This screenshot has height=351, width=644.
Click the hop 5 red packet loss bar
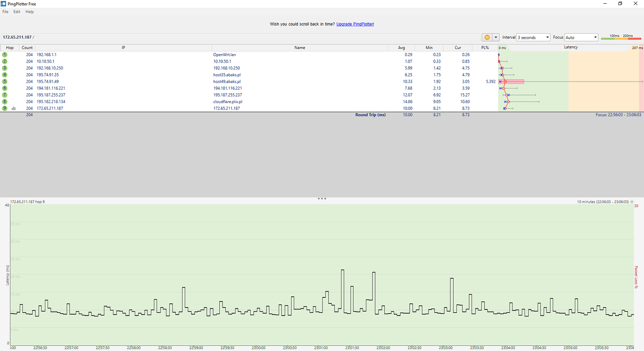[x=511, y=81]
